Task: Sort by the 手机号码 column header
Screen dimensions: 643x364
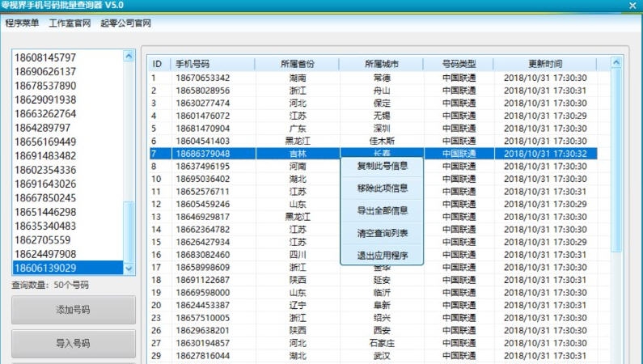Action: (213, 64)
